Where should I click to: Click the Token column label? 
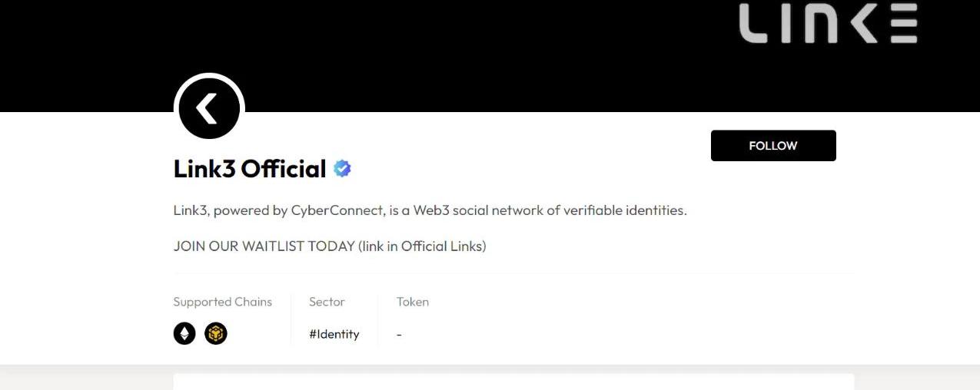(413, 302)
